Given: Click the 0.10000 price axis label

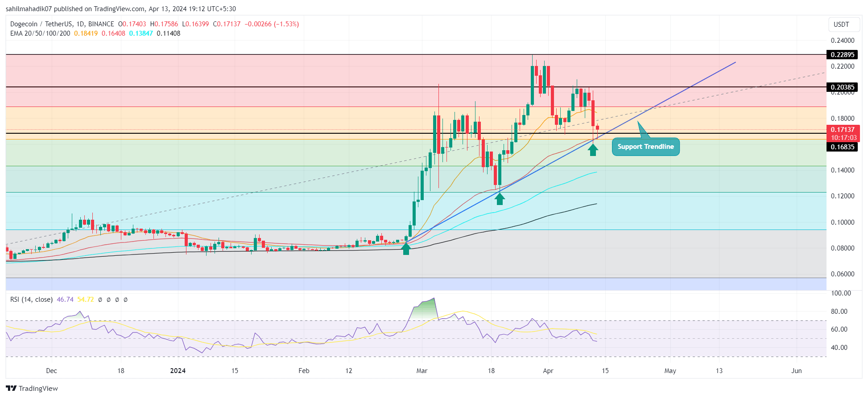Looking at the screenshot, I should (x=843, y=222).
